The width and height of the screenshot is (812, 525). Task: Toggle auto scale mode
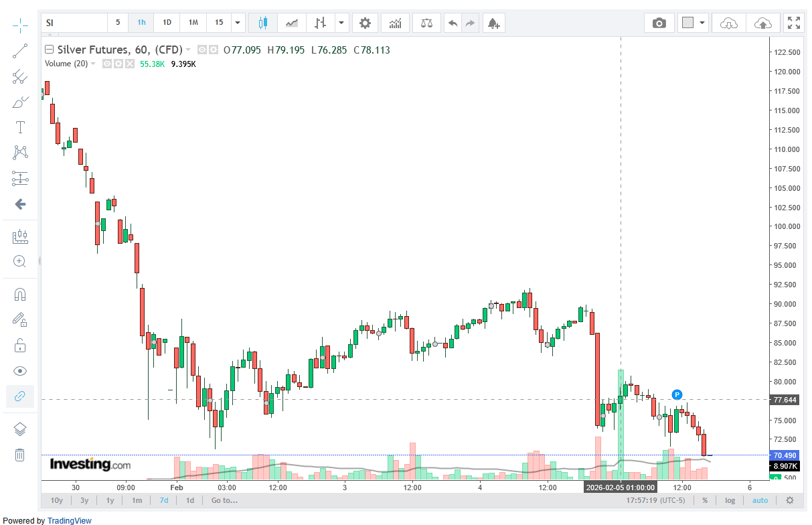(x=760, y=500)
